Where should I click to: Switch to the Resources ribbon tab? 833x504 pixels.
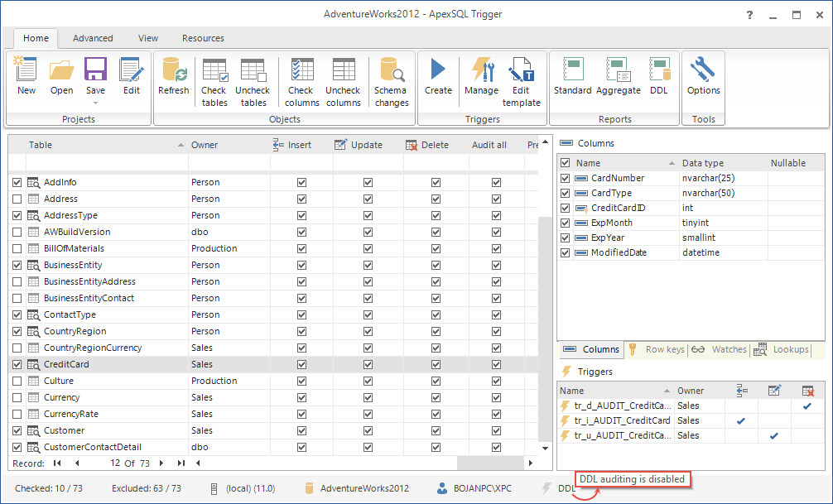tap(203, 38)
